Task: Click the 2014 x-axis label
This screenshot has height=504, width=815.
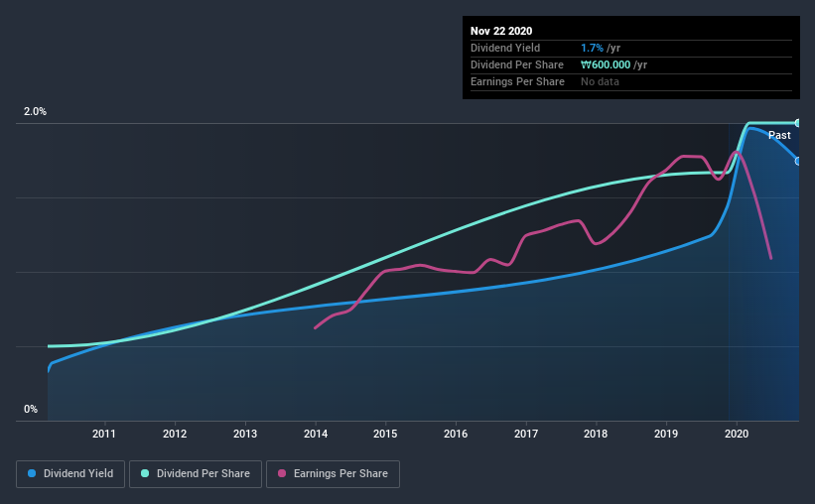Action: coord(316,434)
